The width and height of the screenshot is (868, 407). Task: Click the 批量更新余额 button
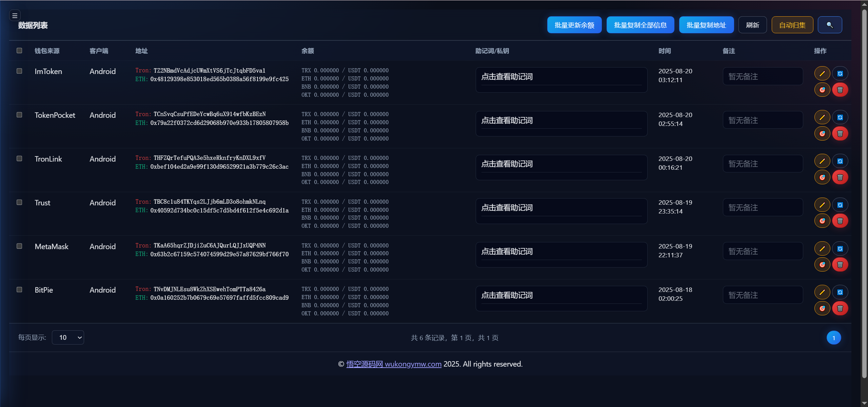pyautogui.click(x=574, y=25)
